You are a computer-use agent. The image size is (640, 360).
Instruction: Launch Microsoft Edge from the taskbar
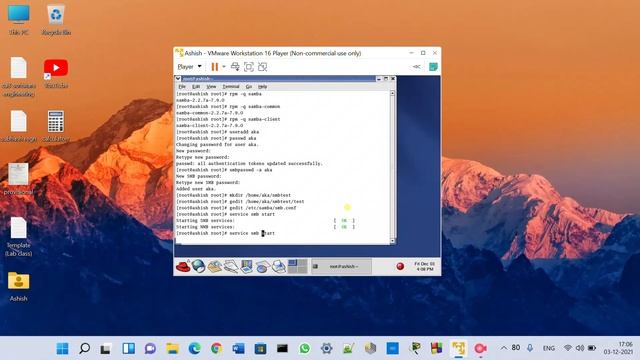[x=194, y=349]
